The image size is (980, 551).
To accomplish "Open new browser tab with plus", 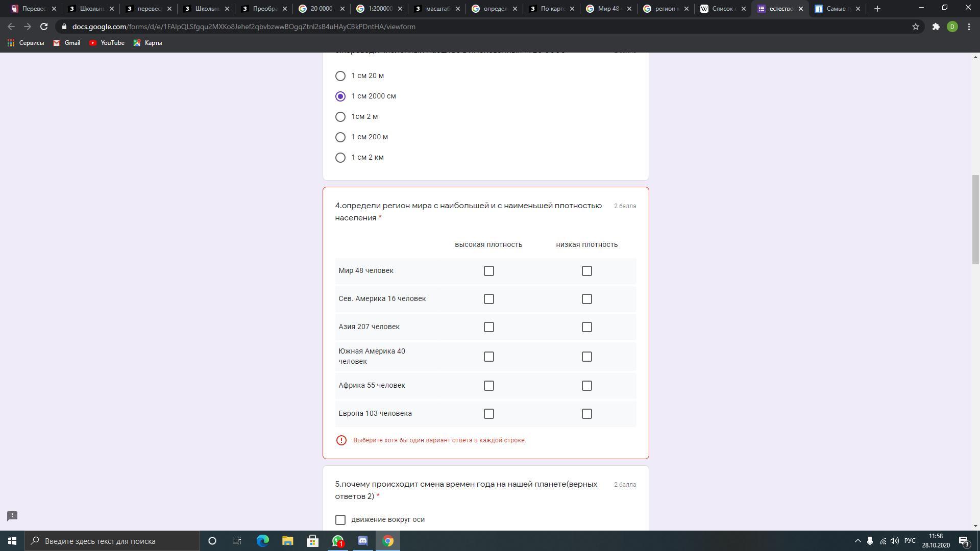I will 877,9.
